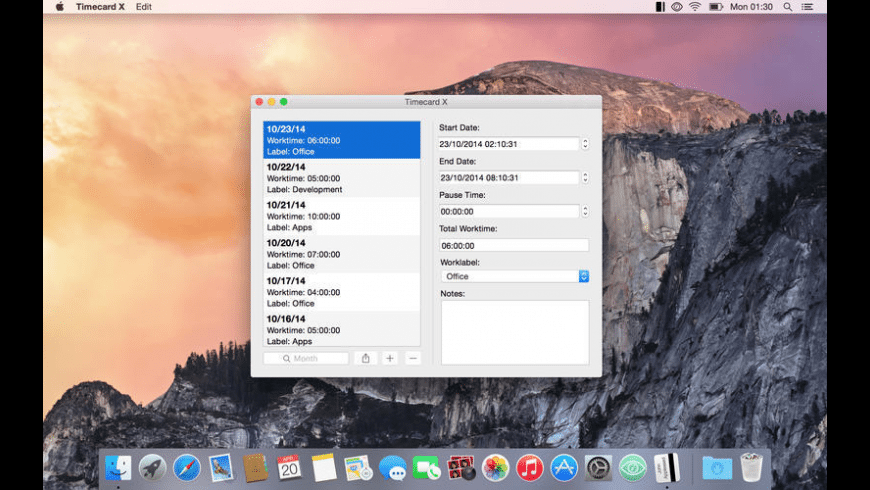
Task: Open the green eye app in Dock
Action: pos(633,468)
